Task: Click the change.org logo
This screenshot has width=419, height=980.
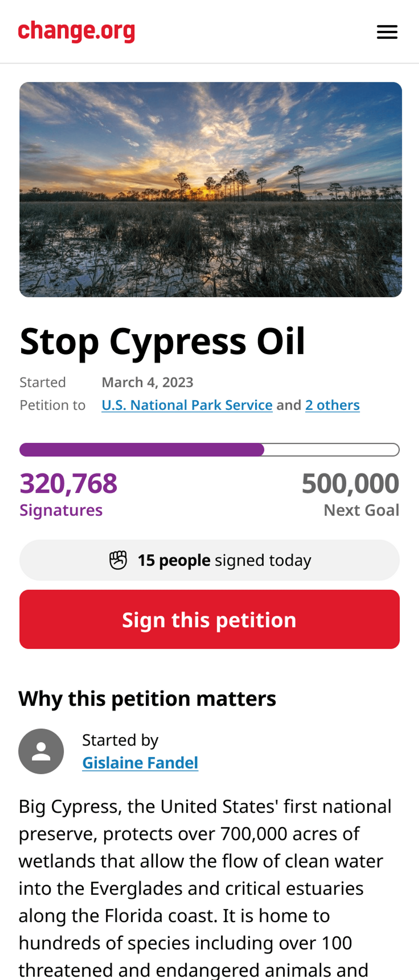Action: tap(77, 32)
